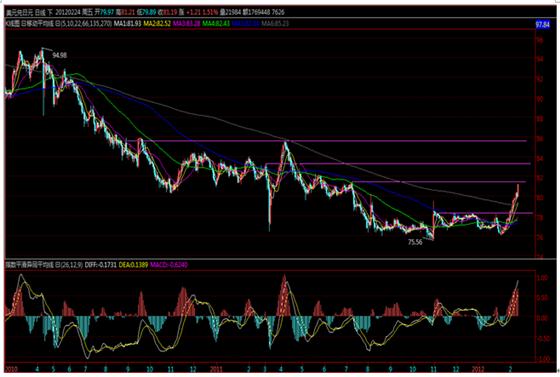This screenshot has height=377, width=560.
Task: Click the latest candlestick at far right
Action: point(518,190)
